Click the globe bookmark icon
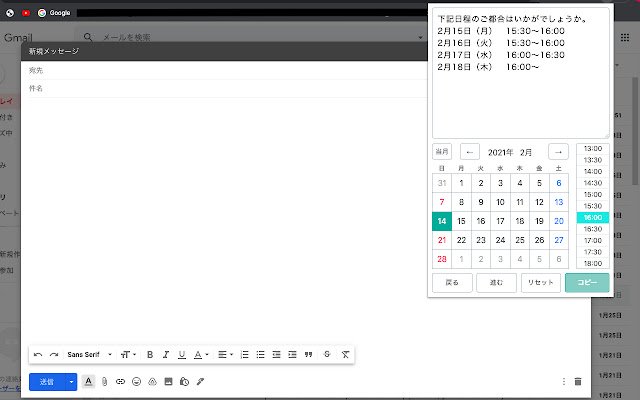This screenshot has width=640, height=400. 10,13
